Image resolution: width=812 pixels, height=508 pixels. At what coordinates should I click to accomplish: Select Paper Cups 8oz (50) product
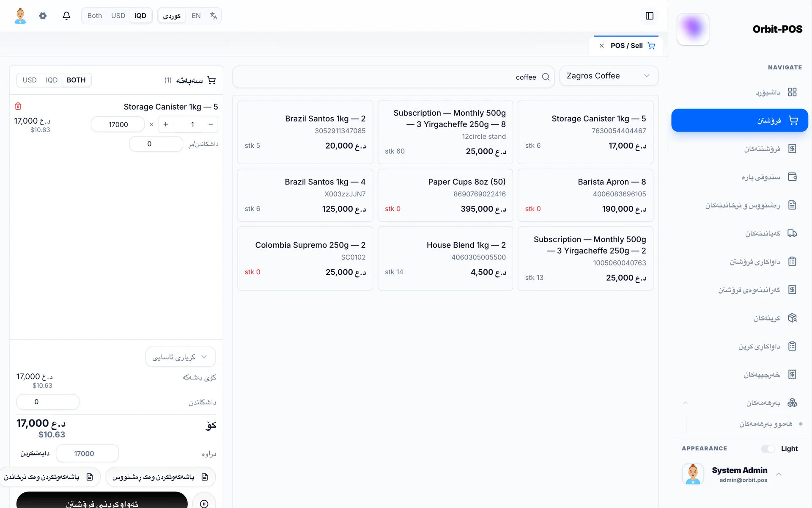[445, 195]
